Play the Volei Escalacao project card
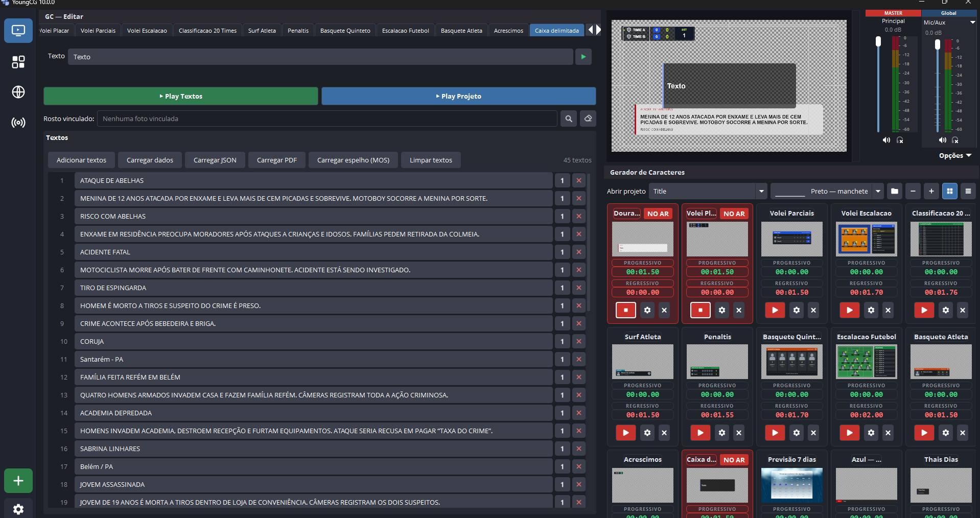980x518 pixels. pyautogui.click(x=850, y=310)
